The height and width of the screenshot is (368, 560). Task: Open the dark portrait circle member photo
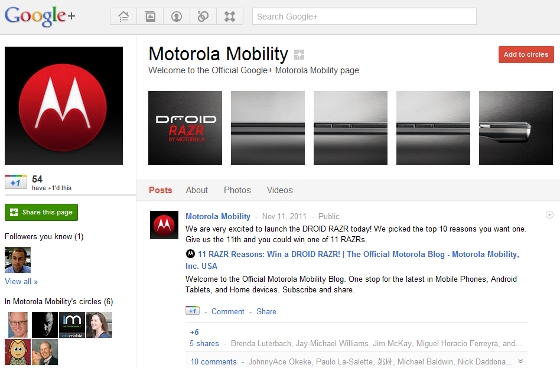pos(45,325)
